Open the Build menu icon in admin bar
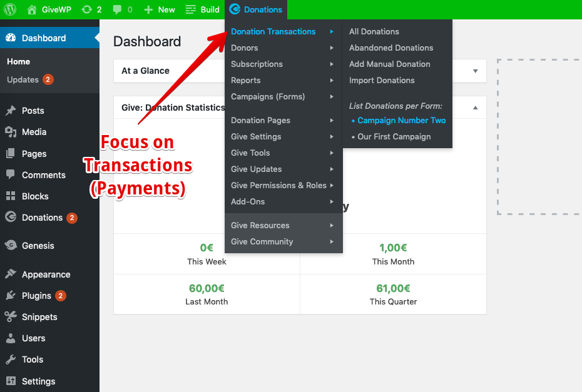Image resolution: width=582 pixels, height=392 pixels. pos(190,9)
